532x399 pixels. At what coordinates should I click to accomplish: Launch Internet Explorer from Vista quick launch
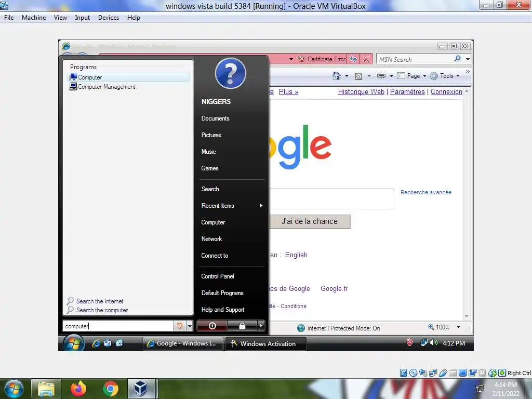coord(96,343)
